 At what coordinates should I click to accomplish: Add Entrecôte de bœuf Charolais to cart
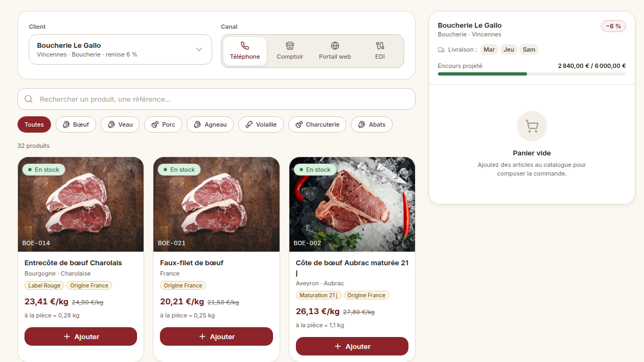coord(81,336)
